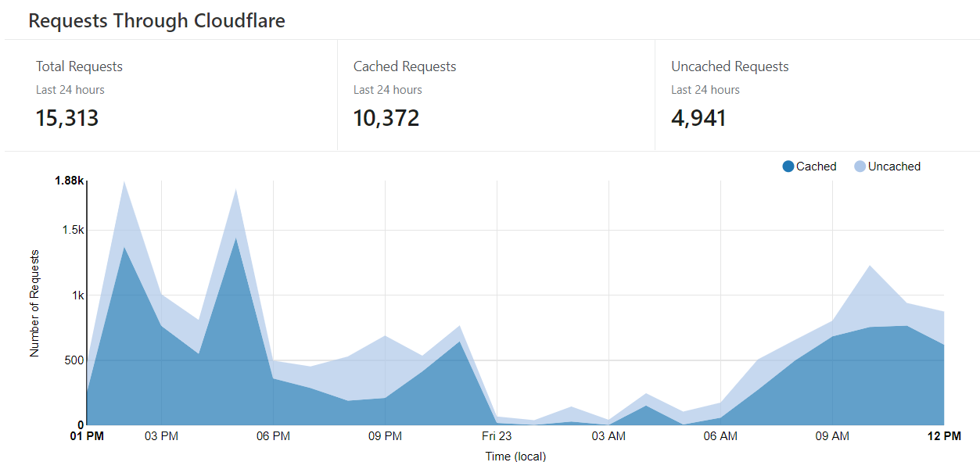
Task: Click the '09 AM' x-axis tick label
Action: click(x=832, y=436)
